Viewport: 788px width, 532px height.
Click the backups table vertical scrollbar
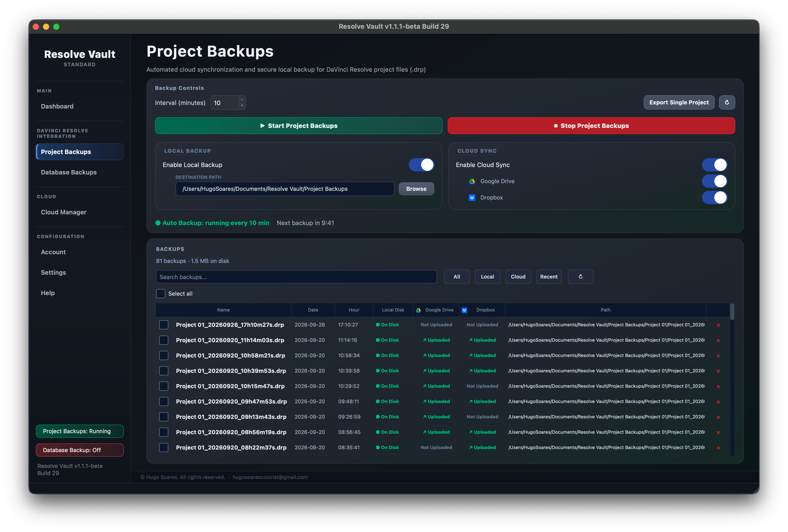tap(732, 312)
